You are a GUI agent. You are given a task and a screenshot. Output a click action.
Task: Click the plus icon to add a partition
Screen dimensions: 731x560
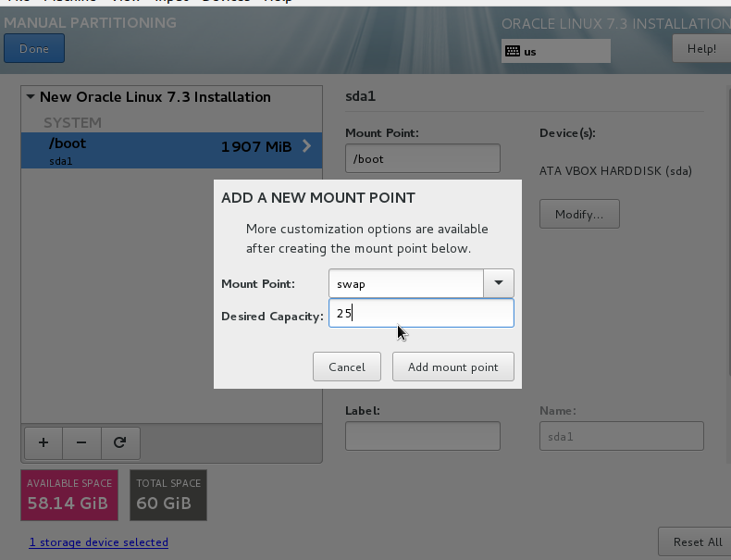pyautogui.click(x=43, y=442)
